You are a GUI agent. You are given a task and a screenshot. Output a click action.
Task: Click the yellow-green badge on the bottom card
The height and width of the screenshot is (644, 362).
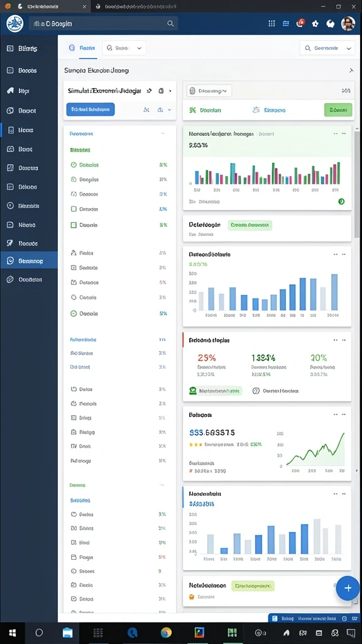[253, 586]
